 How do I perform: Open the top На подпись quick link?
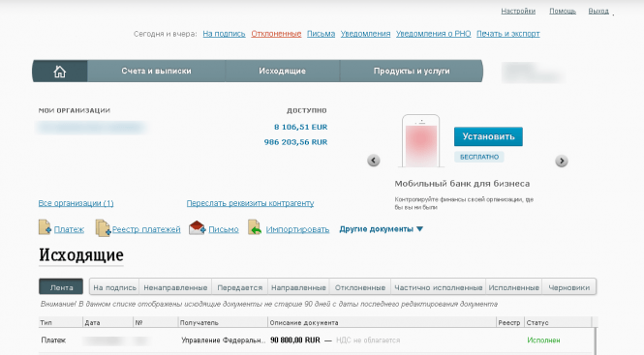click(224, 34)
